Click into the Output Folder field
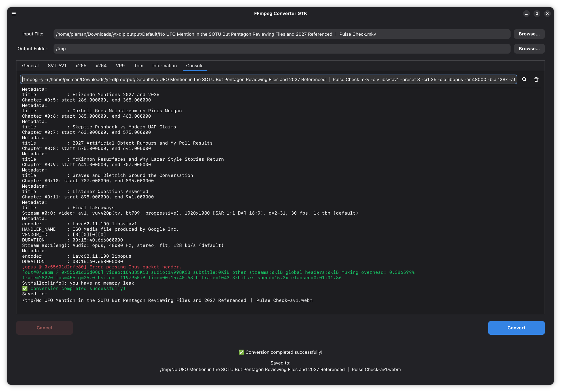The height and width of the screenshot is (392, 561). (x=282, y=49)
